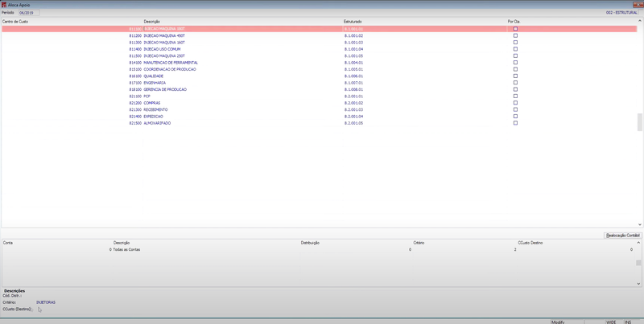Click the Aloca Apoio window app icon
This screenshot has height=324, width=644.
coord(4,5)
